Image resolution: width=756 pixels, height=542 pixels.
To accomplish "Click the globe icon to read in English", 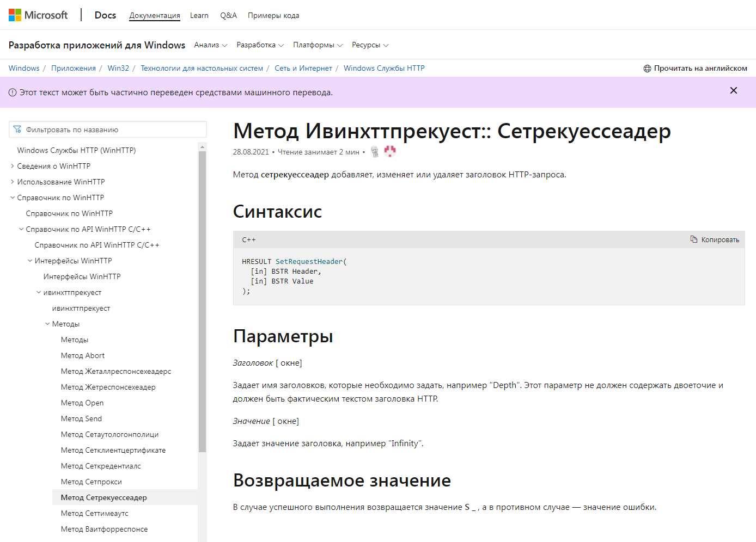I will 647,69.
